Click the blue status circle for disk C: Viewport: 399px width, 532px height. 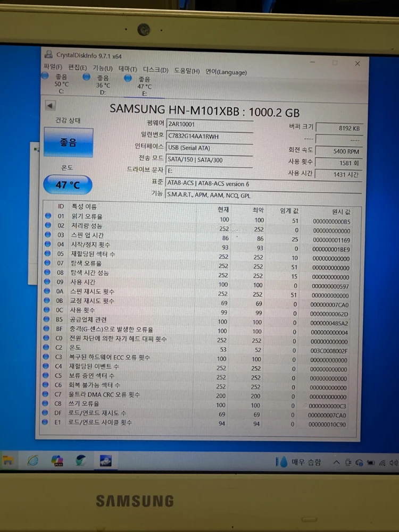(x=45, y=75)
